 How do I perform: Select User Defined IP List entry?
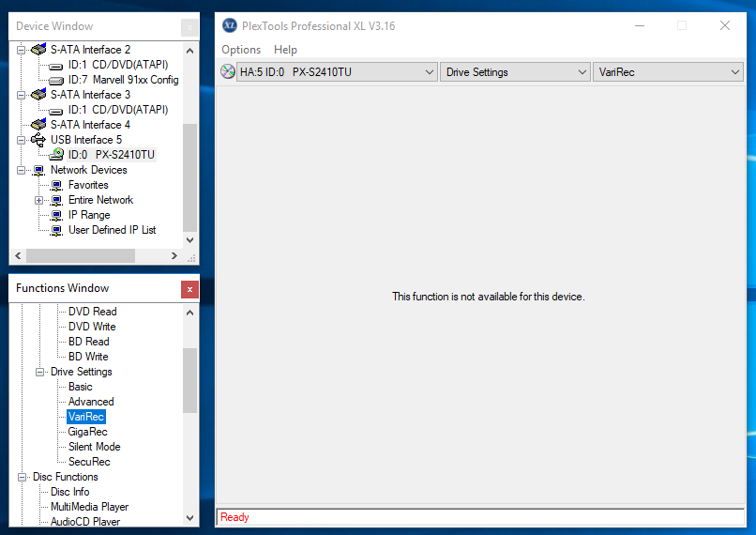[112, 230]
